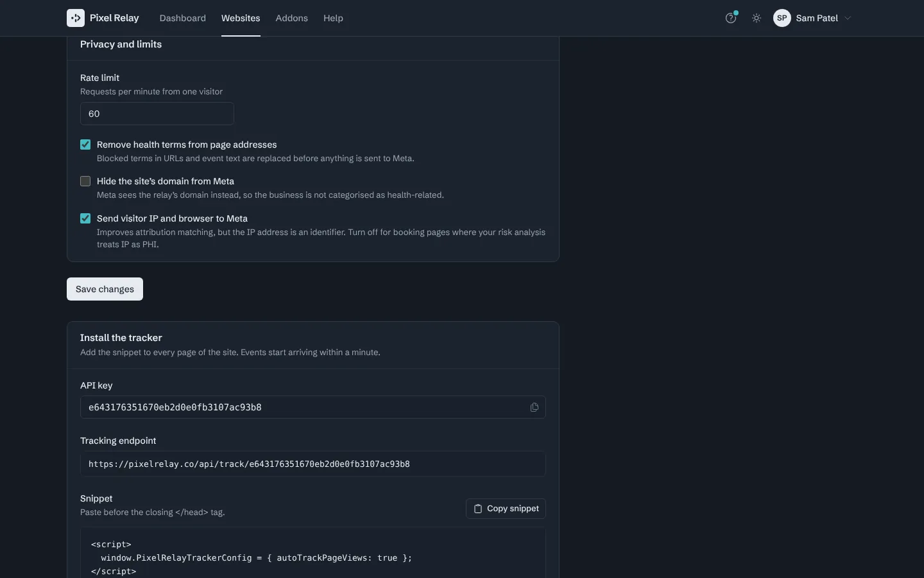The width and height of the screenshot is (924, 578).
Task: Save changes to privacy settings
Action: pyautogui.click(x=105, y=289)
